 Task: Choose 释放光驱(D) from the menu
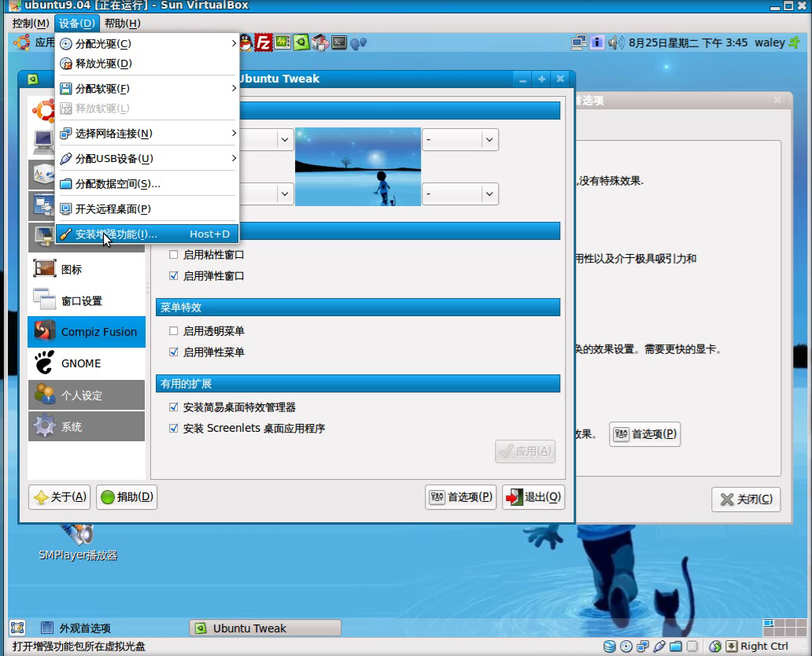(147, 64)
